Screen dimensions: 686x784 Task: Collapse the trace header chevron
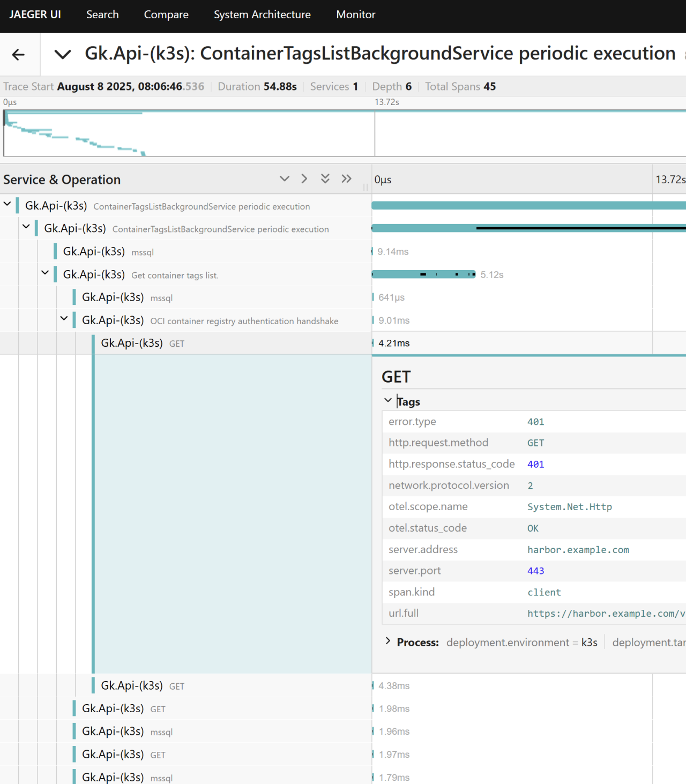63,54
